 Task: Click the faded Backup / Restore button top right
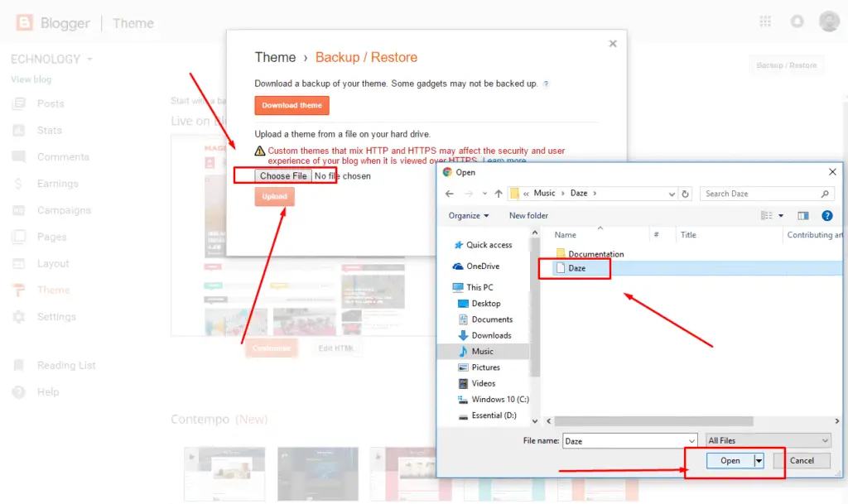(787, 65)
